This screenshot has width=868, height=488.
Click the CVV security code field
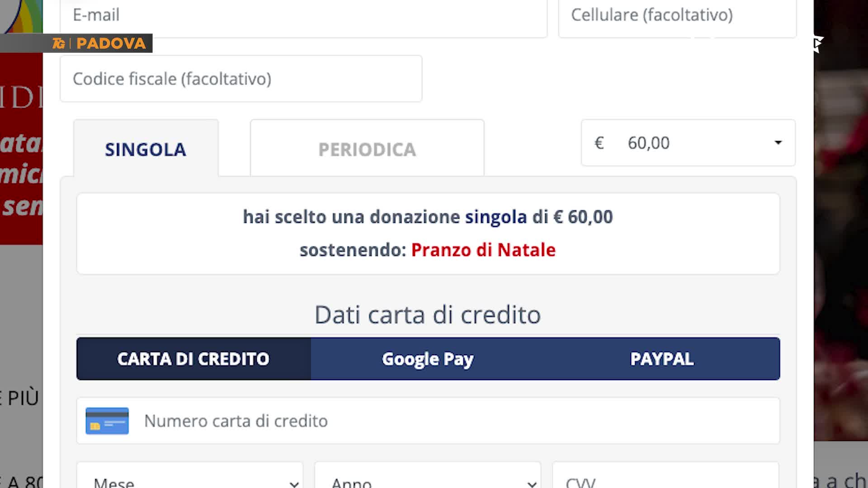tap(665, 479)
